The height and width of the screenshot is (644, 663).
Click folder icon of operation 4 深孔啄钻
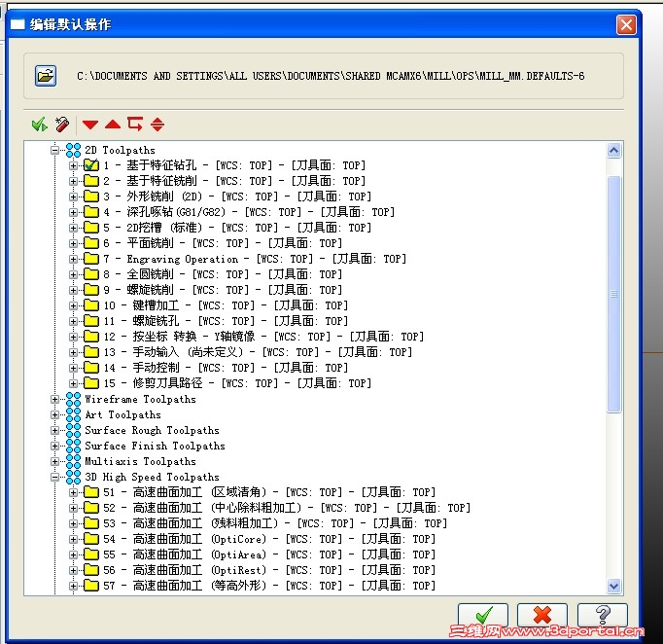[x=91, y=211]
